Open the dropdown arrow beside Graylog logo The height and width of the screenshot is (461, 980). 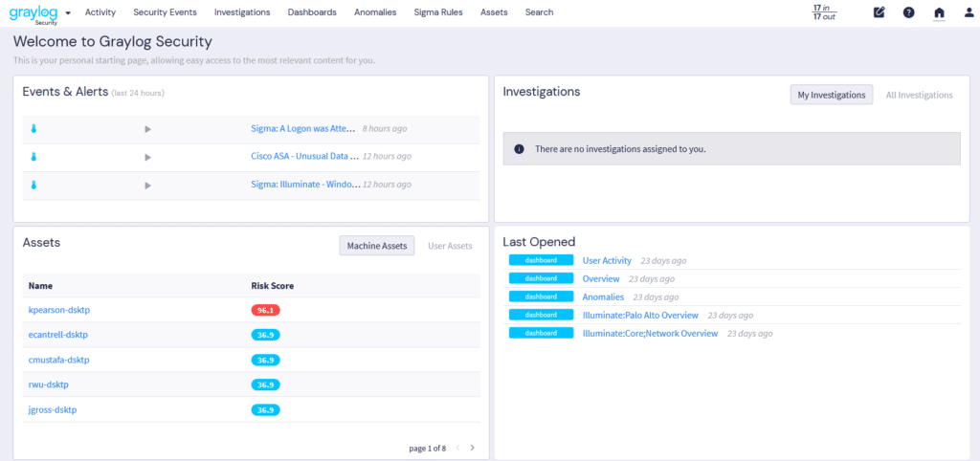pos(68,12)
